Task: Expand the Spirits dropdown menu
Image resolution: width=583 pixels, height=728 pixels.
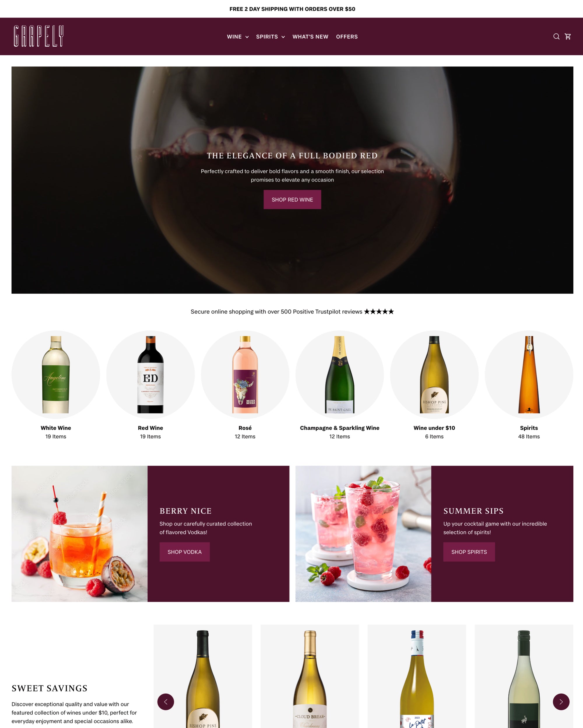Action: [270, 36]
